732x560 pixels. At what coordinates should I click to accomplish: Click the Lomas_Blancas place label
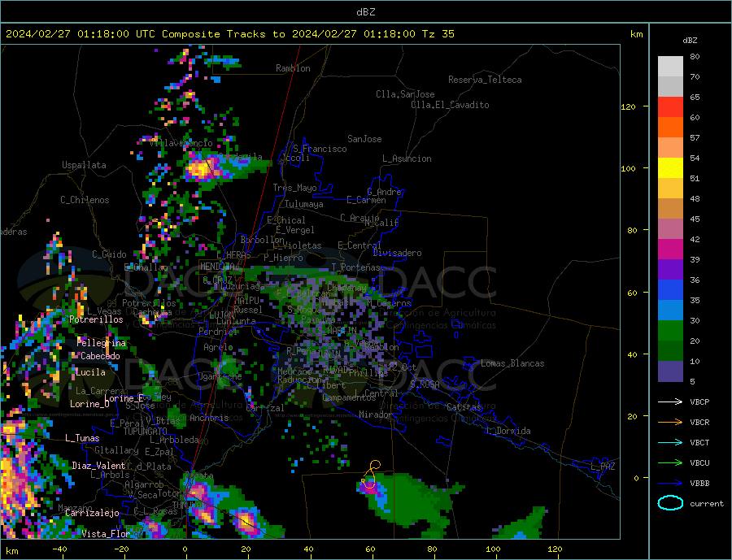512,363
